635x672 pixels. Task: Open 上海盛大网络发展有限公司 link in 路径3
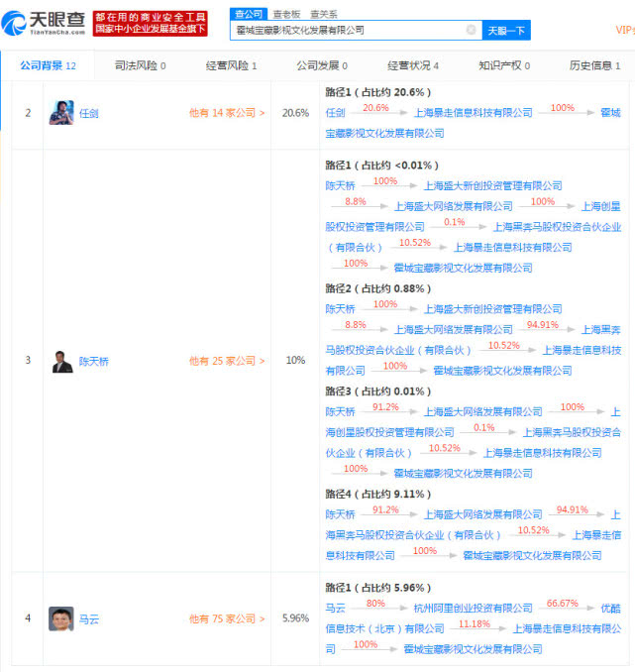[482, 412]
